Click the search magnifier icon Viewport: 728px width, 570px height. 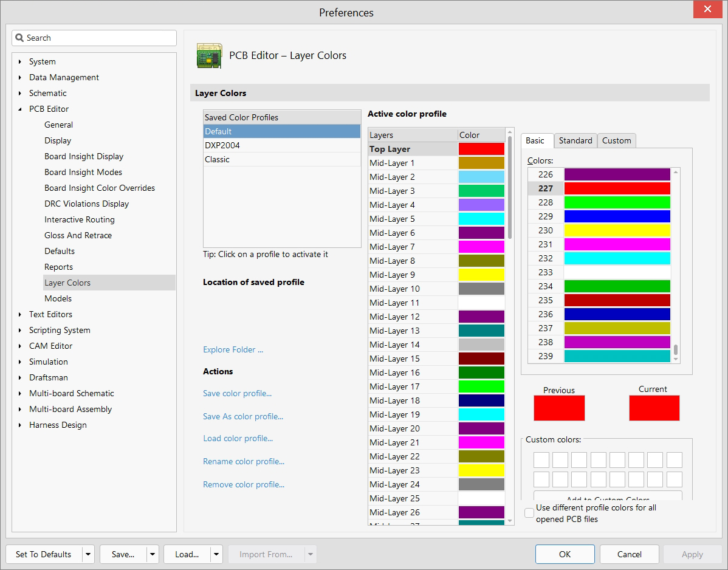pyautogui.click(x=19, y=38)
